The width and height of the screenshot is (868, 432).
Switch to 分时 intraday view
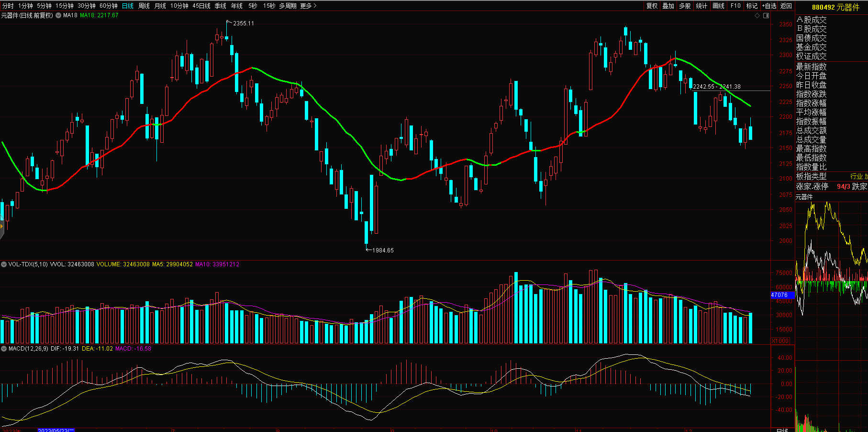point(8,6)
